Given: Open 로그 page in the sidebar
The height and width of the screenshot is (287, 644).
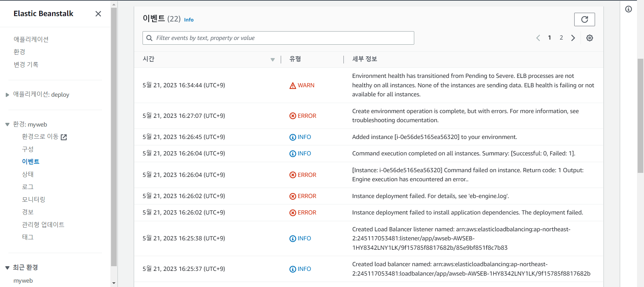Looking at the screenshot, I should click(x=28, y=187).
